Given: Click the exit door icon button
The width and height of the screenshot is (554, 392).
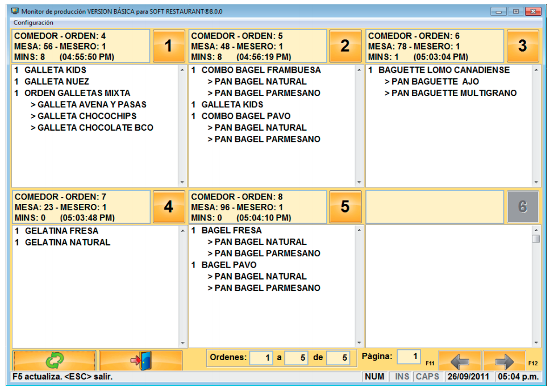Looking at the screenshot, I should (x=140, y=360).
